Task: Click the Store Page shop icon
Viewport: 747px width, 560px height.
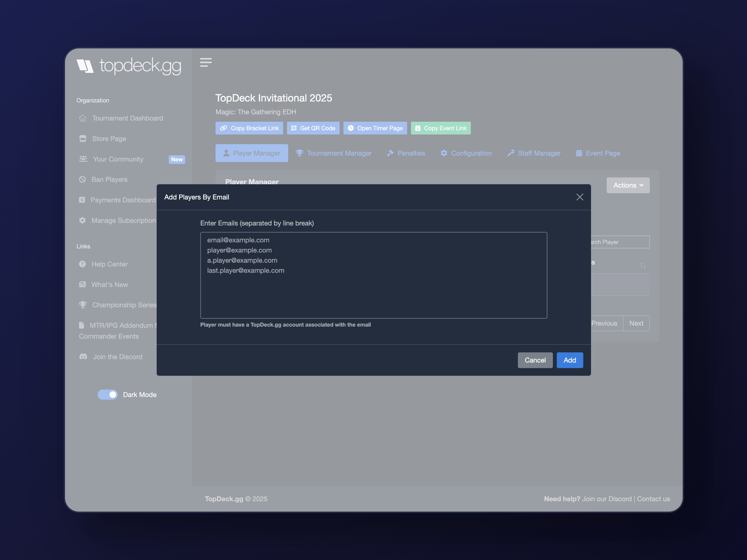Action: pos(83,139)
